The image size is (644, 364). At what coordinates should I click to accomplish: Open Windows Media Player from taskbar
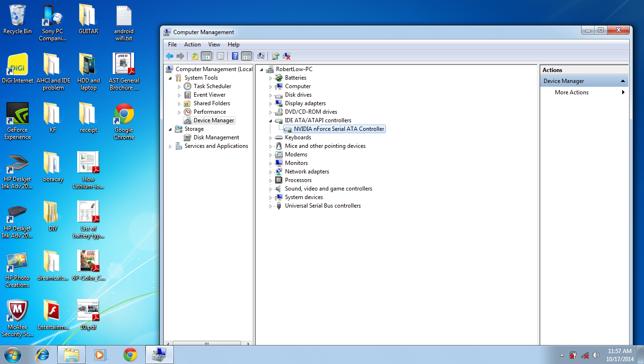pyautogui.click(x=99, y=355)
